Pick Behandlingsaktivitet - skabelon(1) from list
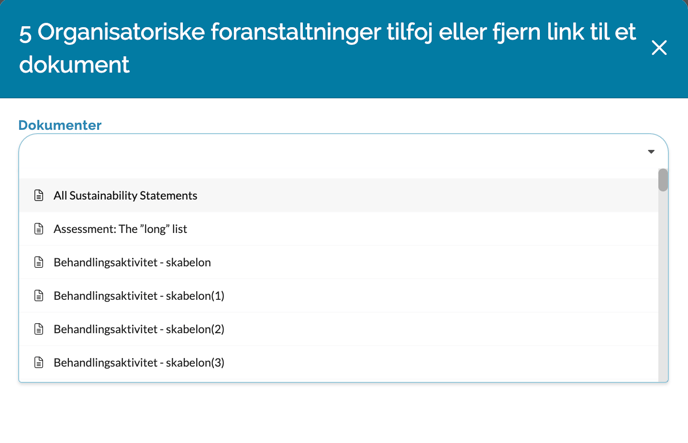This screenshot has width=688, height=443. pyautogui.click(x=139, y=296)
